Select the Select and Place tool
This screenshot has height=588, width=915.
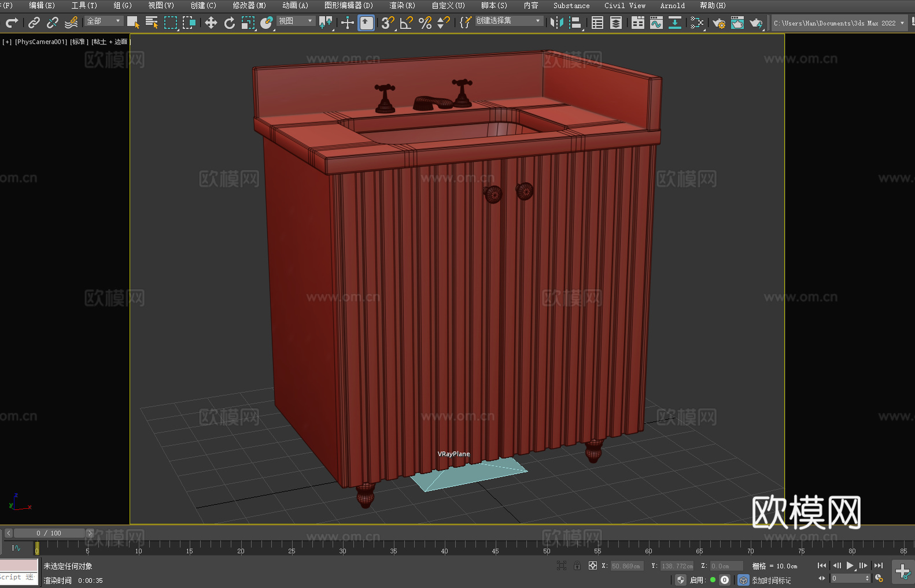(x=267, y=23)
